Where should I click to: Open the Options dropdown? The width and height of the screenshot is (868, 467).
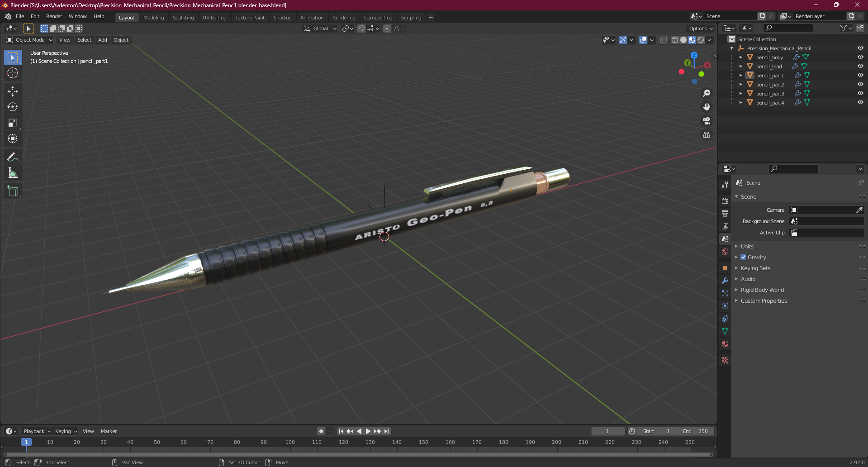tap(701, 29)
